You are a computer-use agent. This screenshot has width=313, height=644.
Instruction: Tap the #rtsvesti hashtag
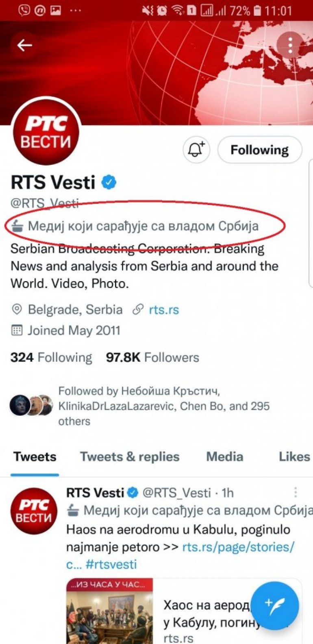(111, 564)
